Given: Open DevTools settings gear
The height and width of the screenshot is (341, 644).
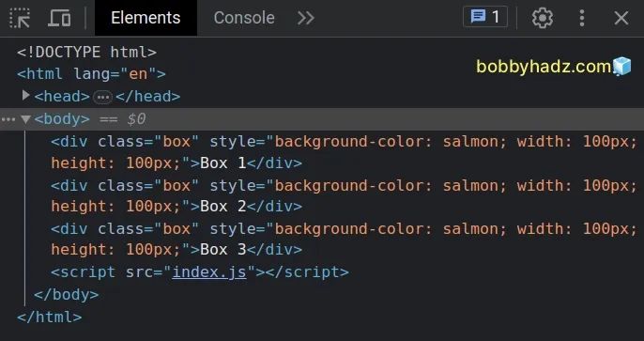Looking at the screenshot, I should click(543, 18).
